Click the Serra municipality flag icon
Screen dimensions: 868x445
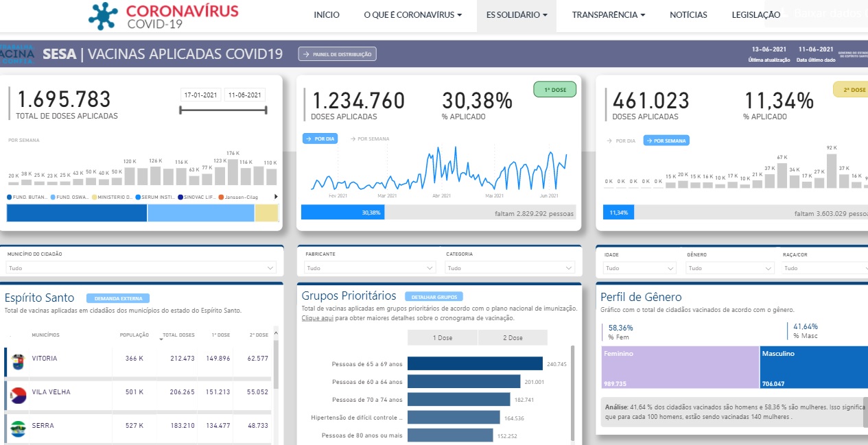18,428
